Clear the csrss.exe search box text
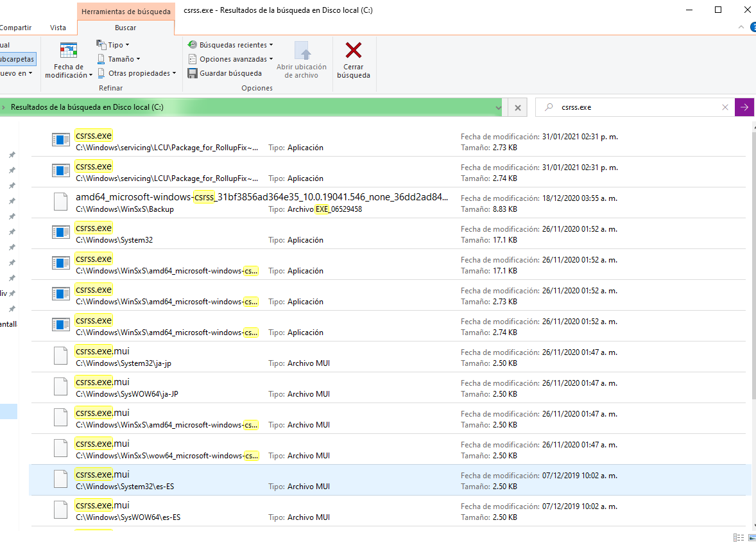 [x=725, y=107]
